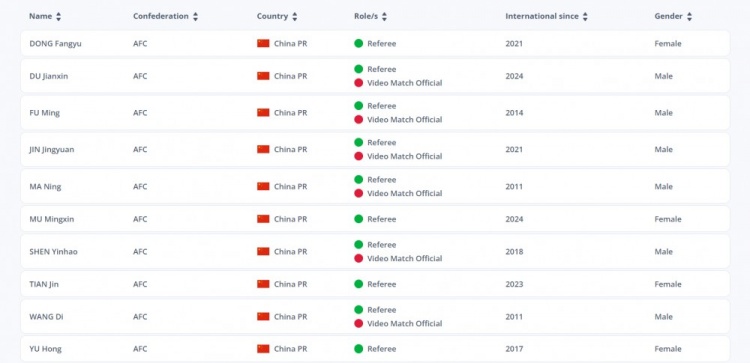
Task: Sort by Role/s column arrows
Action: (384, 17)
